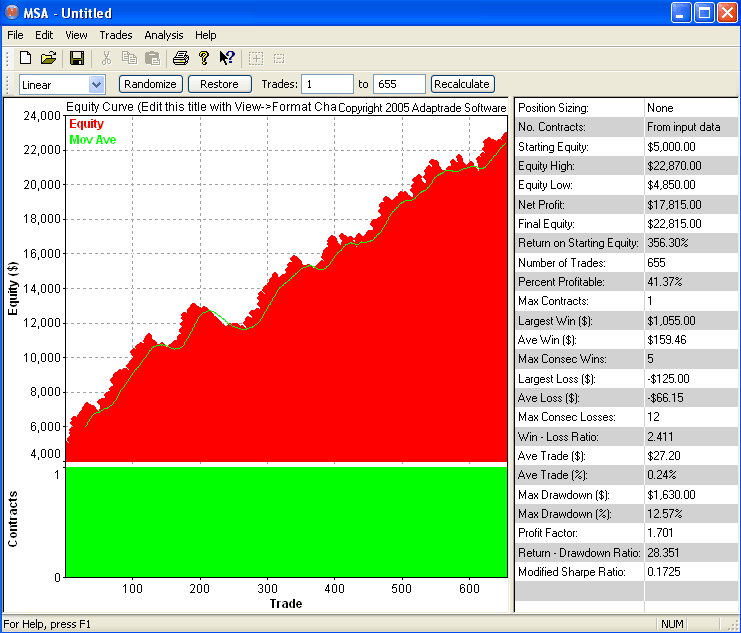Viewport: 741px width, 633px height.
Task: Click the Copy icon in toolbar
Action: [x=129, y=58]
